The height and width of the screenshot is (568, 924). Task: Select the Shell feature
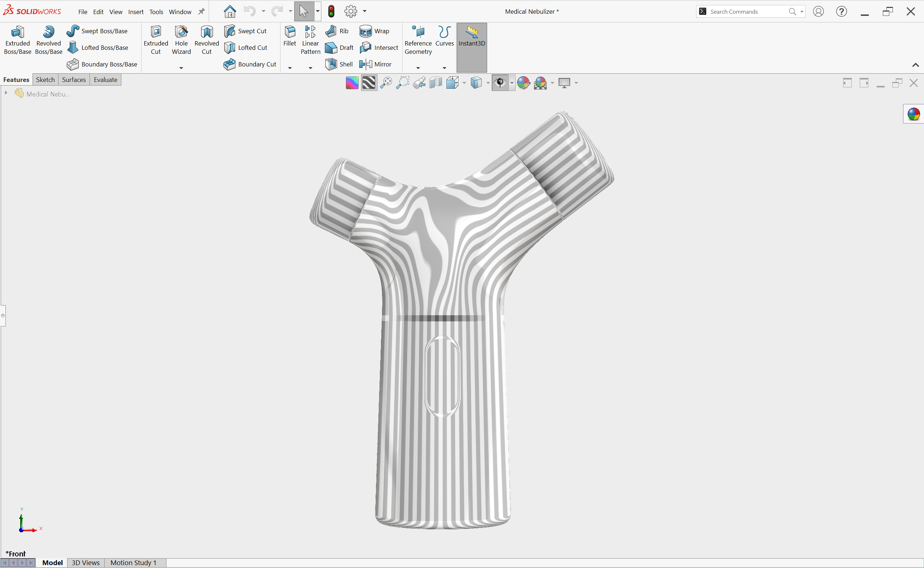[x=339, y=64]
